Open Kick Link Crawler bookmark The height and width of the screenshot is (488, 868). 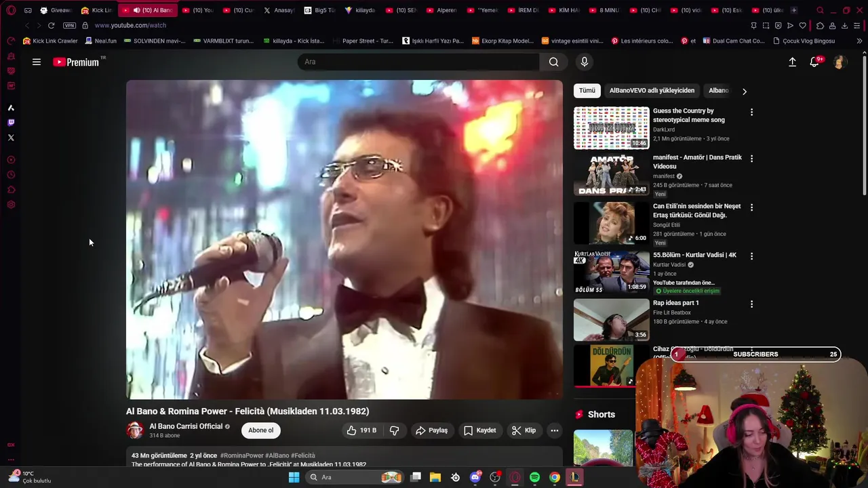50,41
